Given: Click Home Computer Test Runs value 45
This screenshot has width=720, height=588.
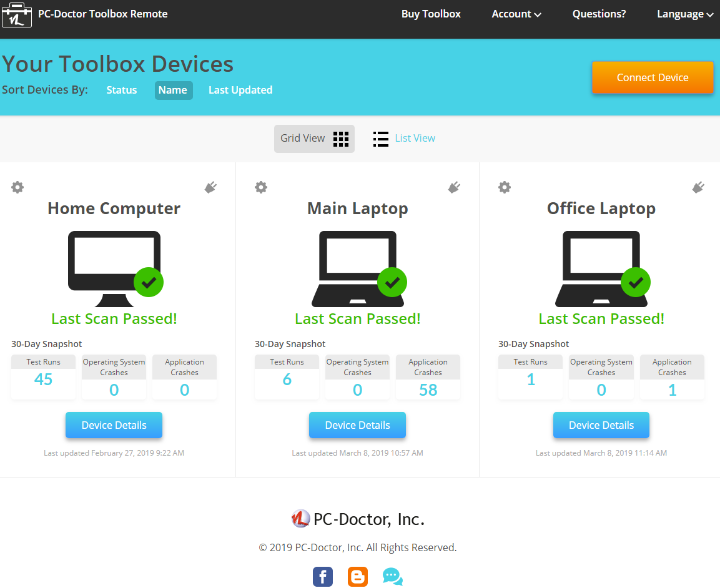Looking at the screenshot, I should 43,379.
